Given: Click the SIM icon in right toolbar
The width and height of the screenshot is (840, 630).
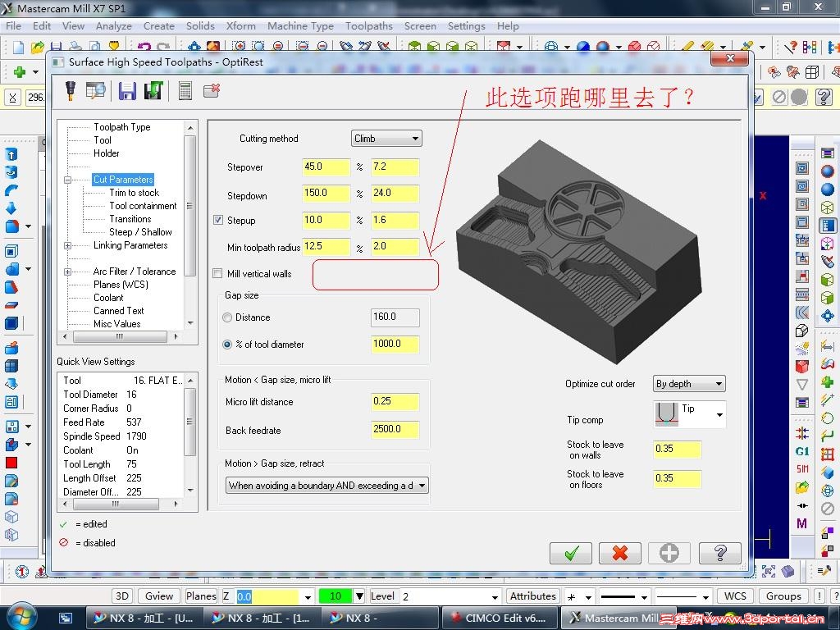Looking at the screenshot, I should pos(802,468).
